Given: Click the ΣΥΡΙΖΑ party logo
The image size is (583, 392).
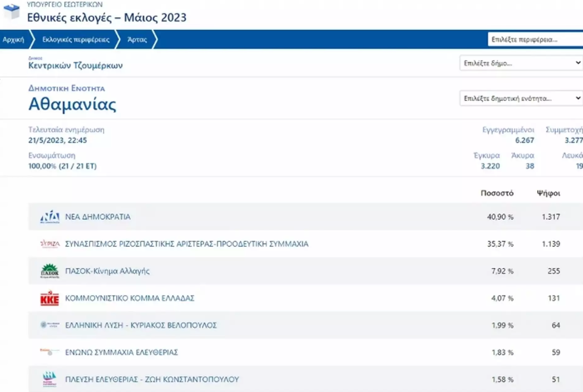Looking at the screenshot, I should click(50, 244).
